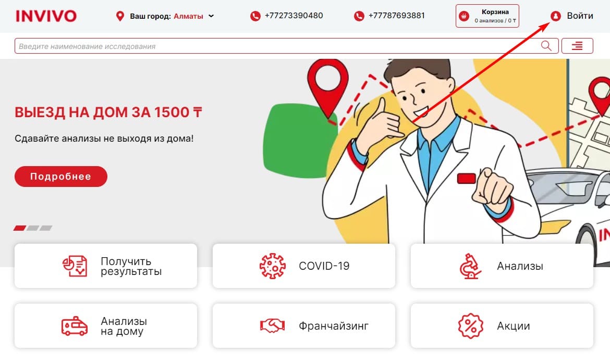This screenshot has width=610, height=364.
Task: Click the location pin icon beside Ваш город
Action: click(x=120, y=16)
